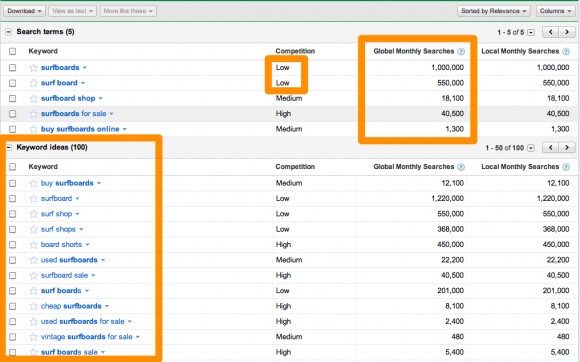Click the 1,220,000 global searches value
Image resolution: width=580 pixels, height=362 pixels.
point(447,199)
